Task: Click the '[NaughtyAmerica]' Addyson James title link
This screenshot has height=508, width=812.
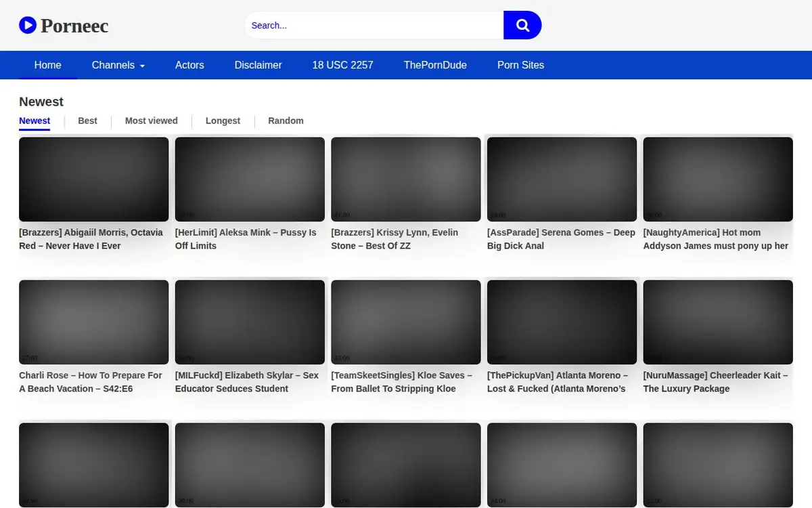Action: [x=716, y=239]
